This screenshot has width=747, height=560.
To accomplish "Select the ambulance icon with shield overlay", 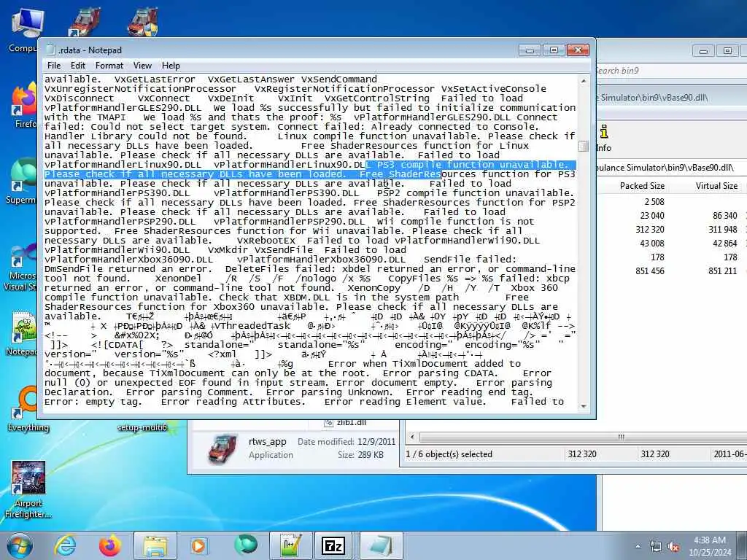I will point(143,21).
